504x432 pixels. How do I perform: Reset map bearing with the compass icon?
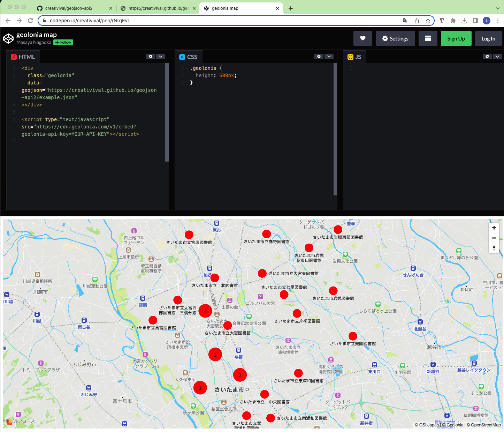coord(494,248)
